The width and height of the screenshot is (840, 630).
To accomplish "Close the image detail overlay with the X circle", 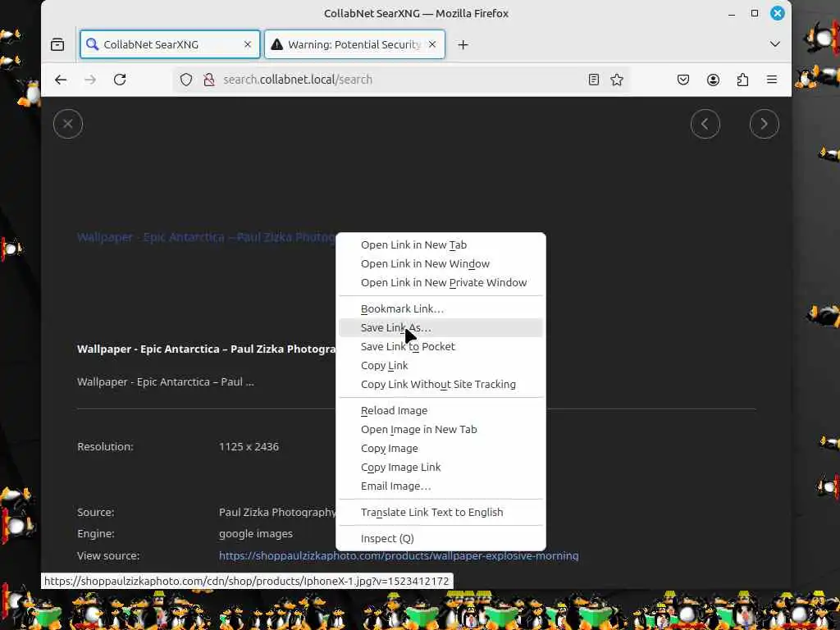I will 68,124.
